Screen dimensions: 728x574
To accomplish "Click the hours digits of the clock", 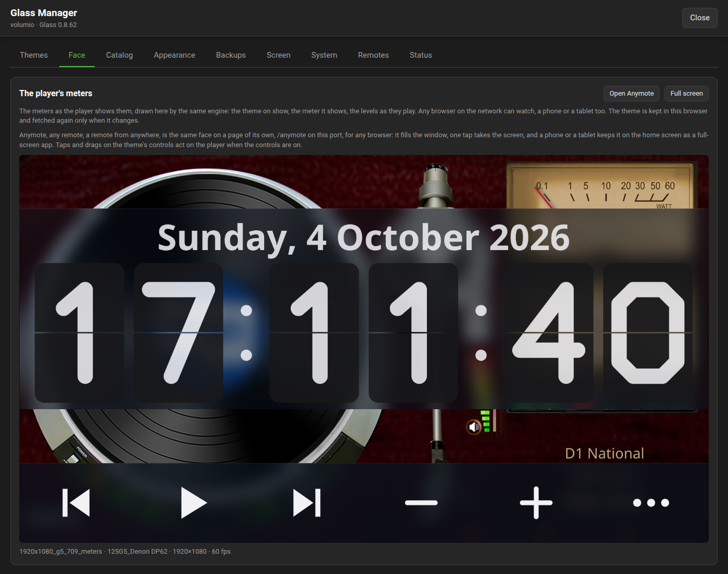I will [129, 333].
